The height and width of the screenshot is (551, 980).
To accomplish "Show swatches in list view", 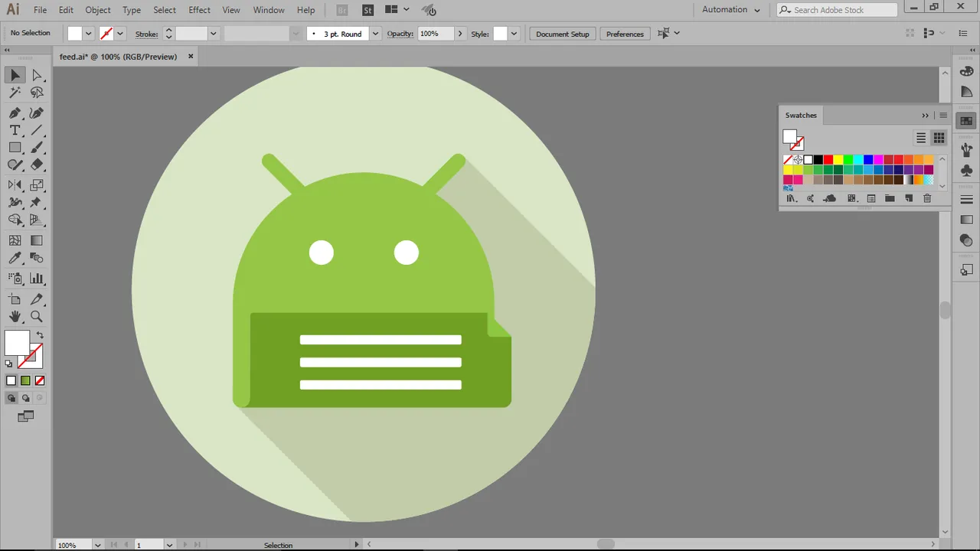I will (x=921, y=138).
